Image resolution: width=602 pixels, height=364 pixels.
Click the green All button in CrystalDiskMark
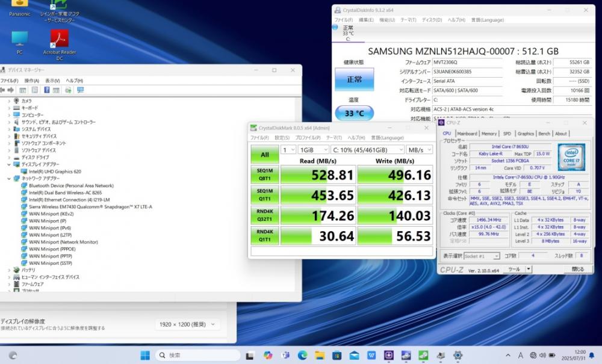point(265,155)
